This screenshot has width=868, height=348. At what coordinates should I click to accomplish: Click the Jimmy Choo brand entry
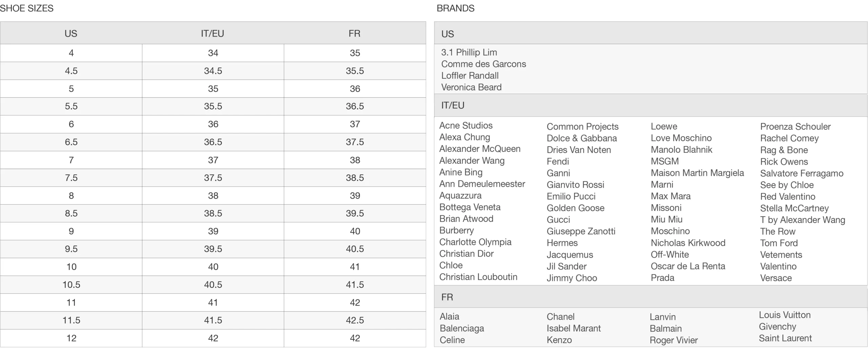tap(572, 278)
